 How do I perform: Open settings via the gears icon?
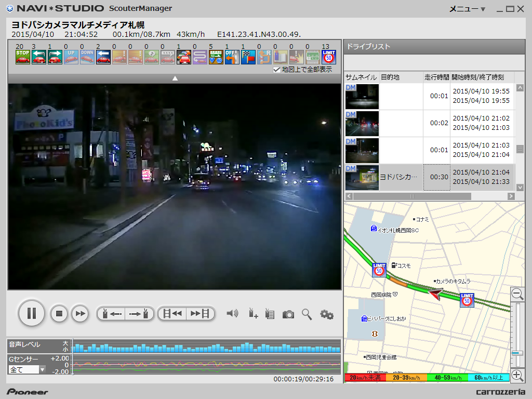tap(326, 314)
